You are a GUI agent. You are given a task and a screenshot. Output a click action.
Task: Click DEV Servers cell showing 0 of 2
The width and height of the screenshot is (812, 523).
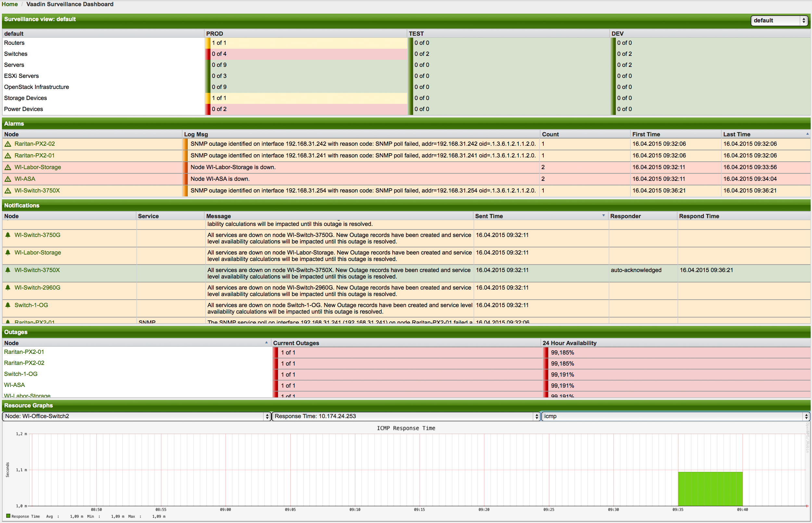(x=710, y=65)
